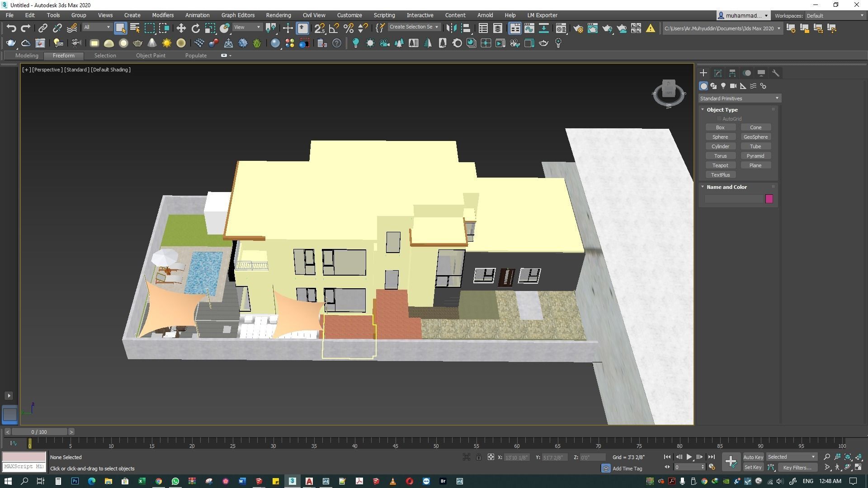Image resolution: width=868 pixels, height=488 pixels.
Task: Click the Select and Rotate tool
Action: pos(195,28)
